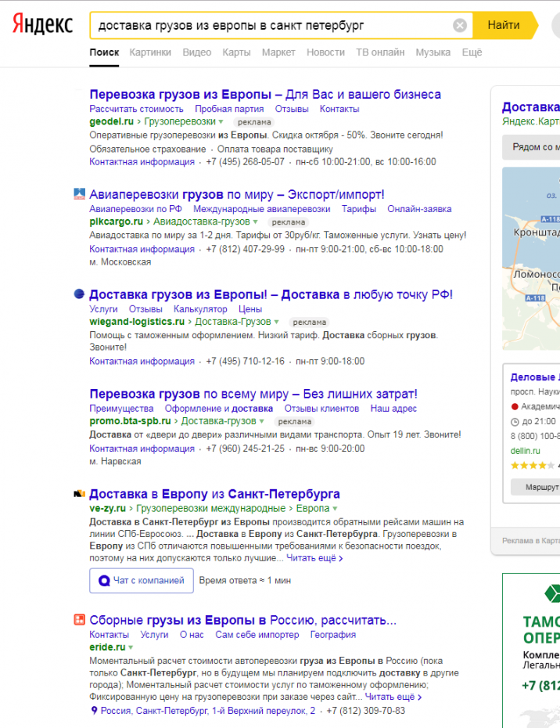Open address Россия, Санкт-Петербург, 1-й Верхний переулок
This screenshot has width=560, height=728.
pyautogui.click(x=208, y=711)
